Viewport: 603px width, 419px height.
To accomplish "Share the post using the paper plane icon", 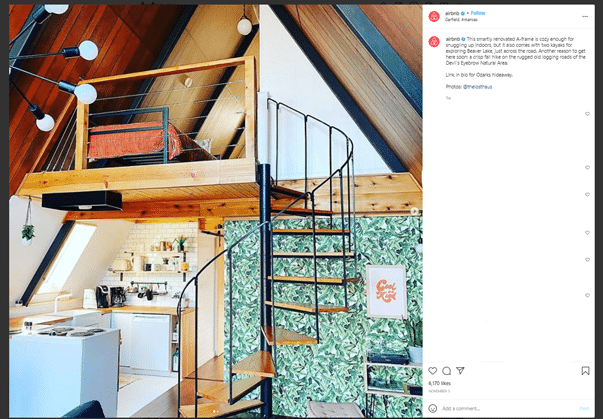I will (x=460, y=371).
